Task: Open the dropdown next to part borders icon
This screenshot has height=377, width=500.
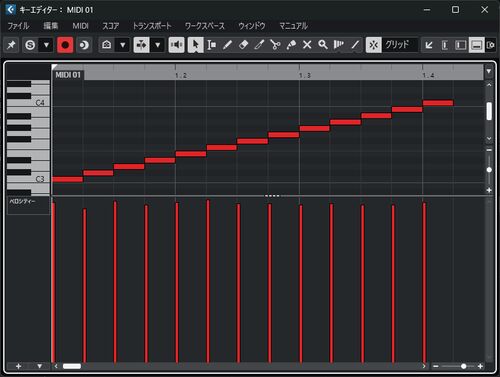Action: [123, 45]
